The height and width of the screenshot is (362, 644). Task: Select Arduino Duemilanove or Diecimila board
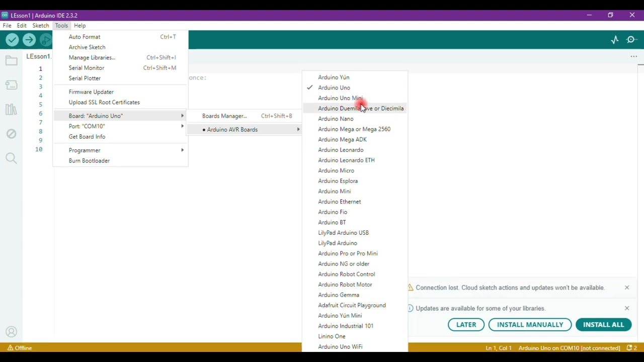pyautogui.click(x=355, y=108)
